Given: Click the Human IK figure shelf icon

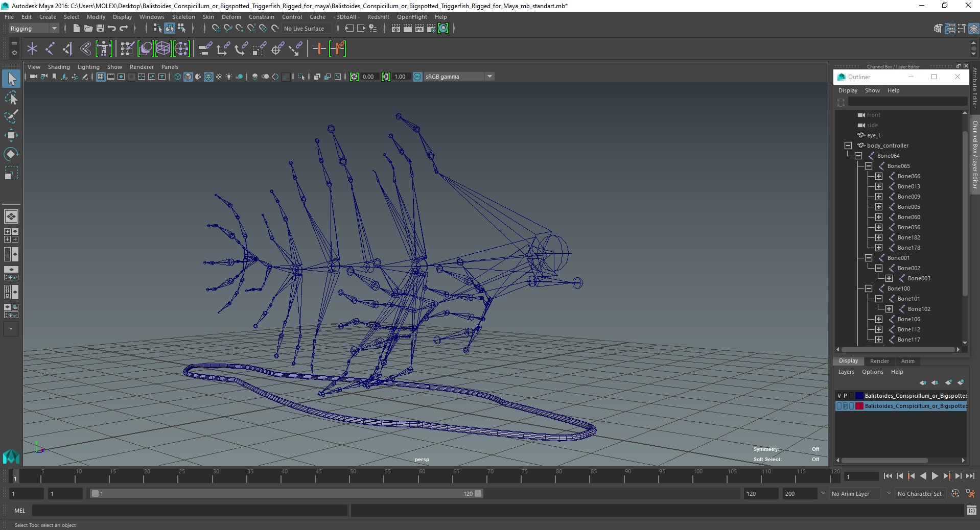Looking at the screenshot, I should coord(104,49).
